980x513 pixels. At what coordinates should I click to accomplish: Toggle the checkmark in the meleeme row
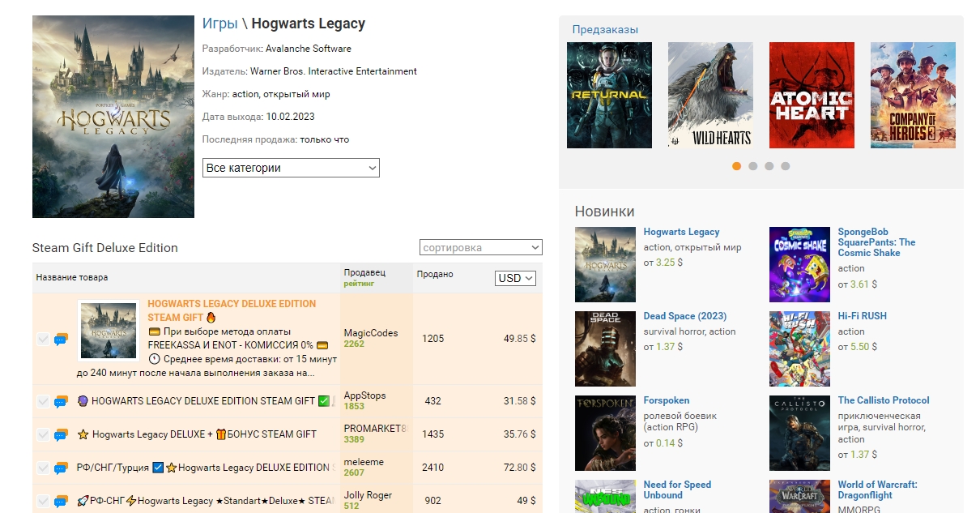point(43,468)
